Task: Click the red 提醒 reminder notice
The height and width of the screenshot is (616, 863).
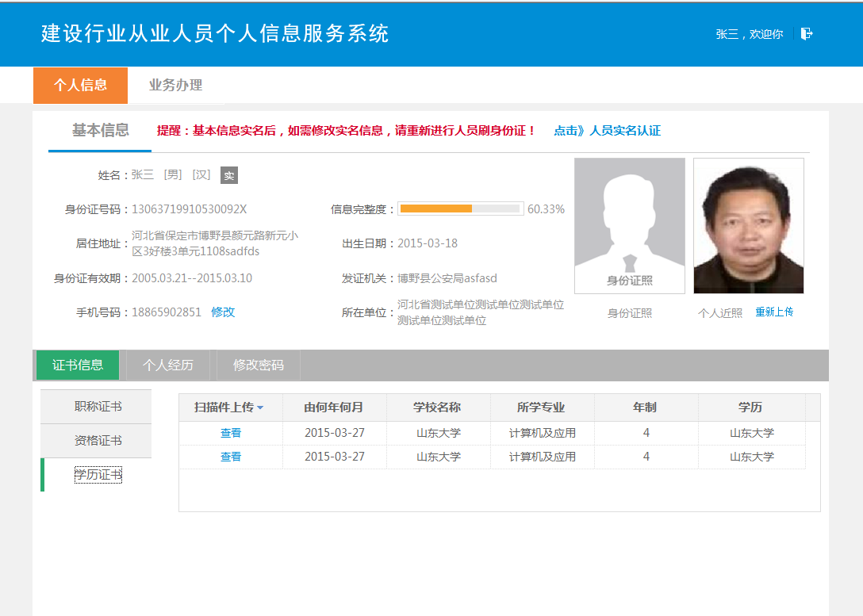Action: pyautogui.click(x=346, y=131)
